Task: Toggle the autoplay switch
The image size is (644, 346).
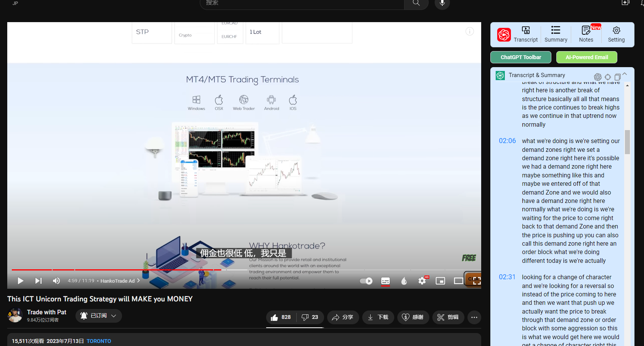Action: [x=366, y=281]
